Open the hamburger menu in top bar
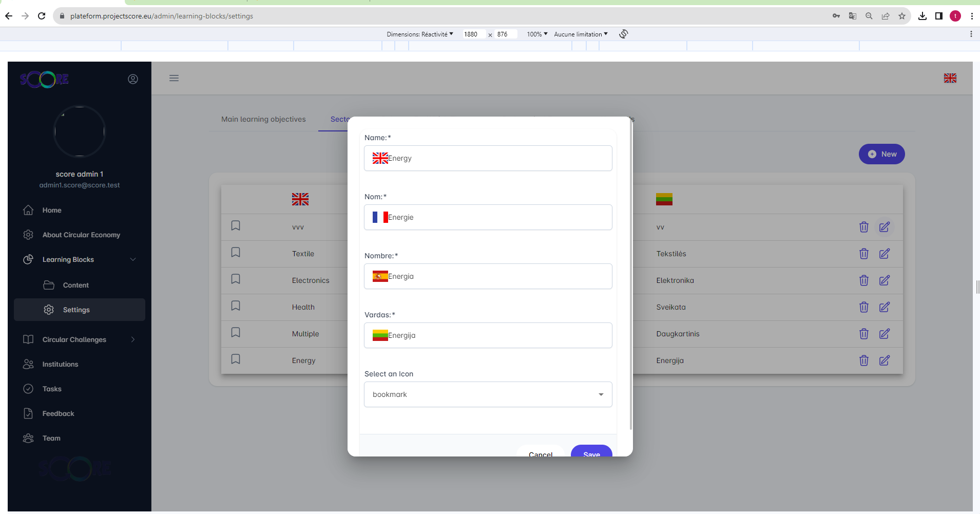Screen dimensions: 980x514 pos(174,78)
